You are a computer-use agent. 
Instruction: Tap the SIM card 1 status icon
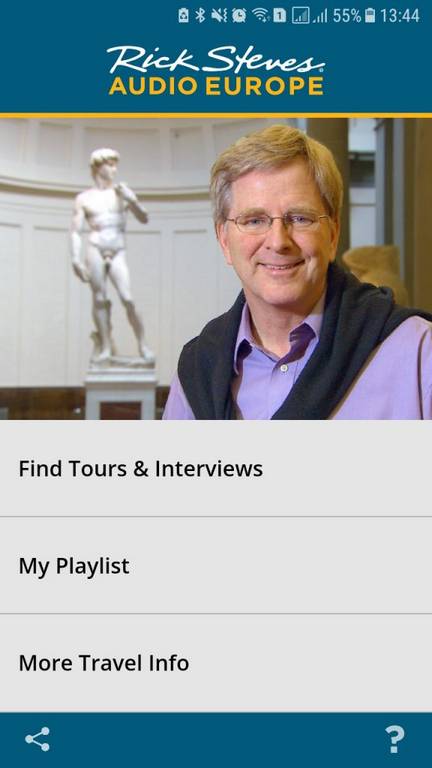pos(280,16)
